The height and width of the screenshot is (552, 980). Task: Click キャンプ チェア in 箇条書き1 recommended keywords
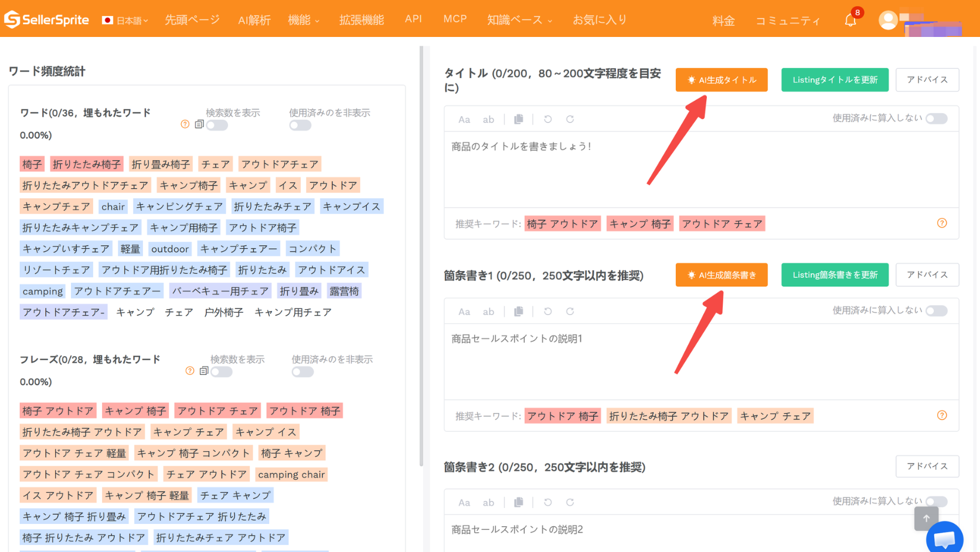775,416
